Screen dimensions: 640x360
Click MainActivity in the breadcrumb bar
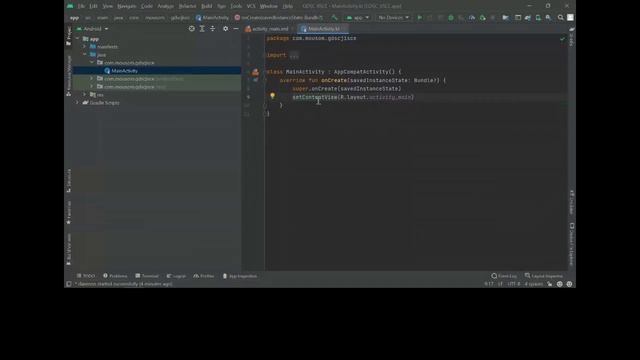pos(212,18)
